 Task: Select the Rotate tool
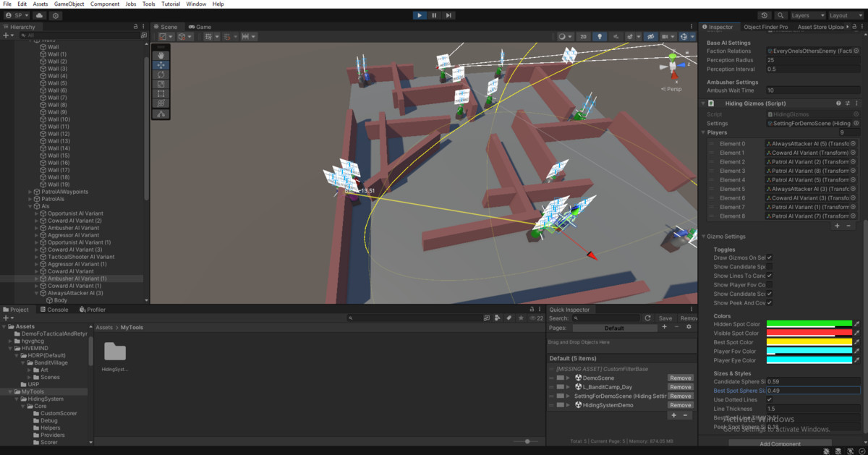point(161,75)
